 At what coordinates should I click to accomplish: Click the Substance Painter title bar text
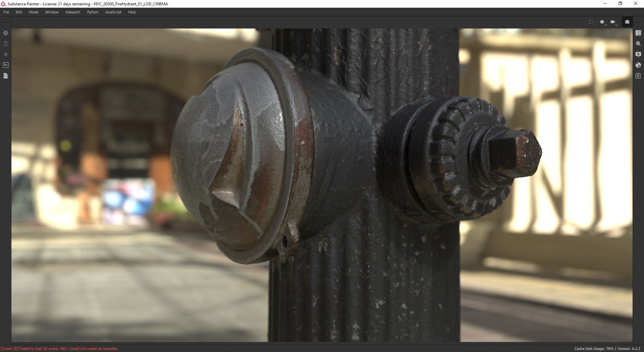point(88,4)
